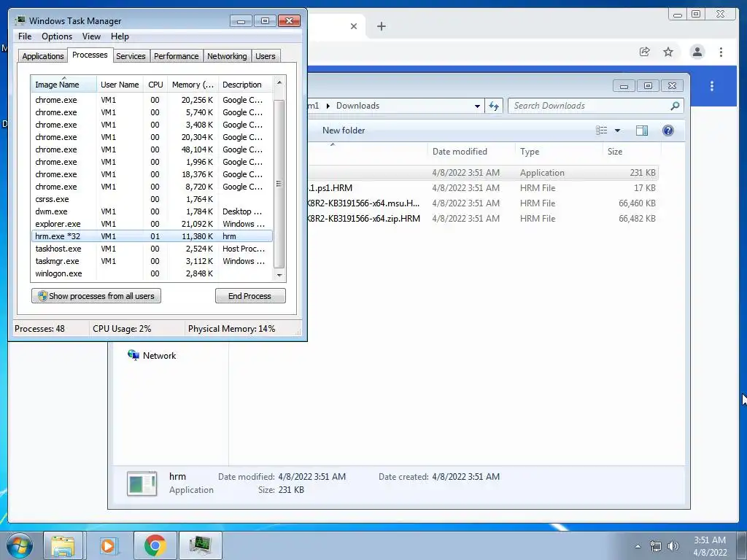The image size is (747, 560).
Task: Click process list scroll up arrow
Action: (x=279, y=82)
